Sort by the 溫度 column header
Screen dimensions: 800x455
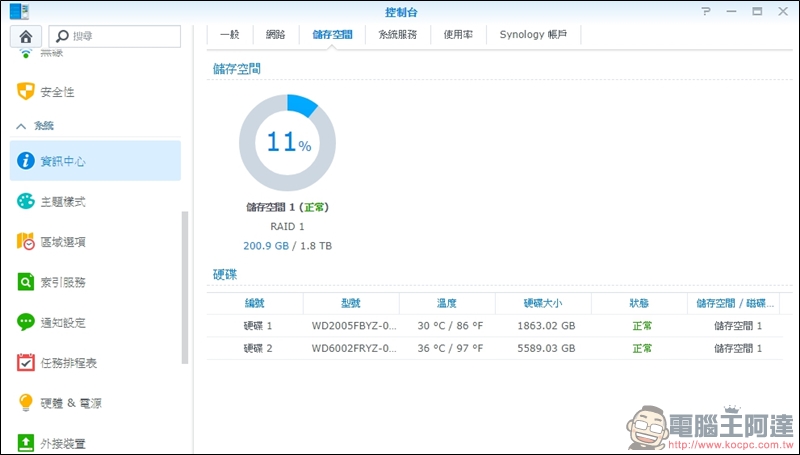(x=447, y=304)
